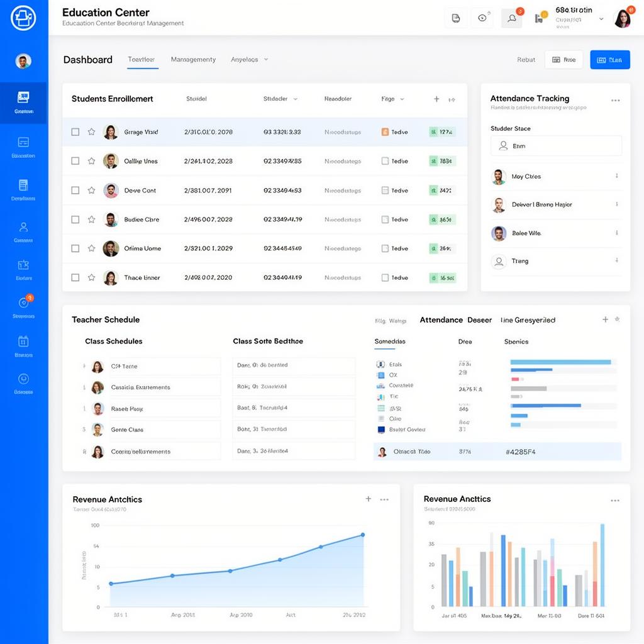Click the longest blue attendance bar
The height and width of the screenshot is (644, 644).
(560, 362)
